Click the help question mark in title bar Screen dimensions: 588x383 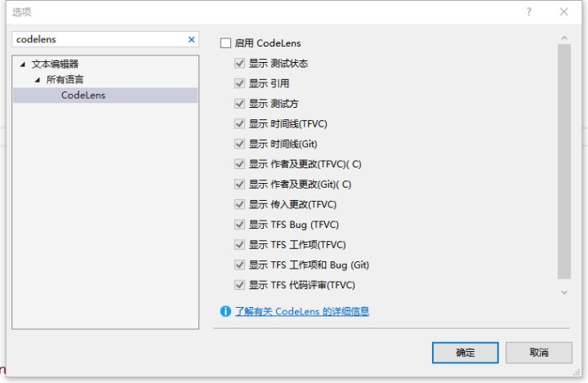coord(528,12)
